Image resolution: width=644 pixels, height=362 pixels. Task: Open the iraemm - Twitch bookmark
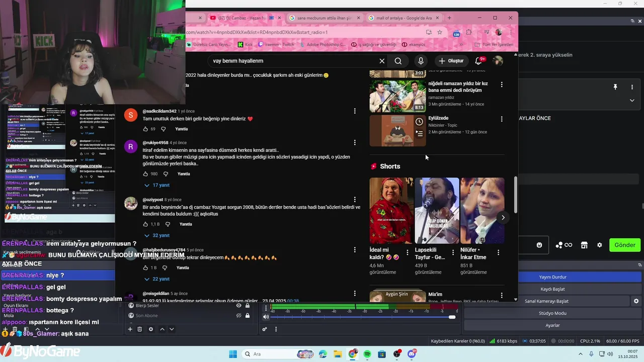tap(276, 45)
